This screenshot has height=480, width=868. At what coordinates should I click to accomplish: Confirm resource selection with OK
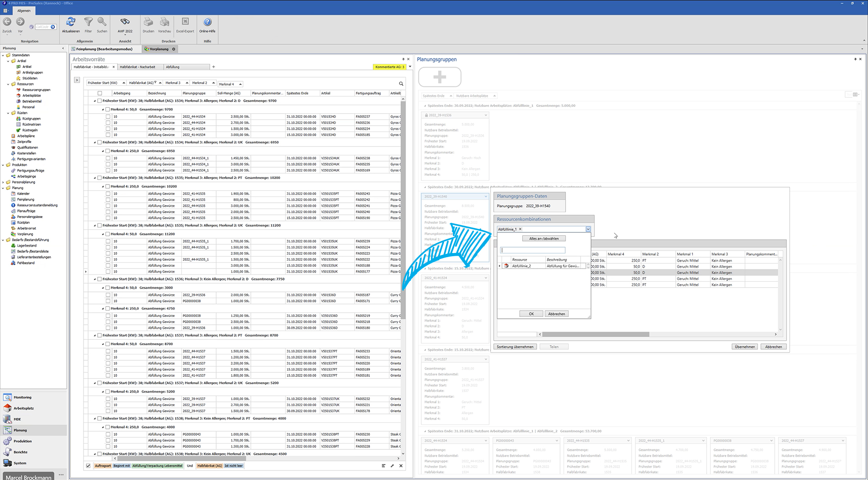pyautogui.click(x=531, y=314)
